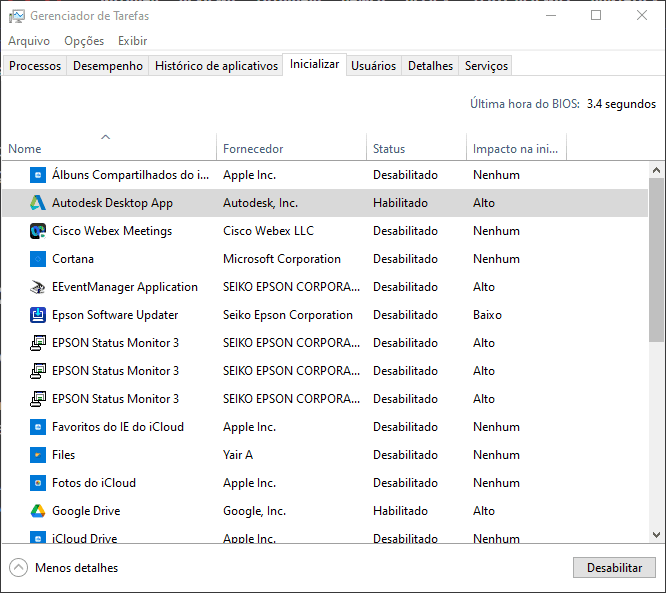Click the Google Drive icon
The image size is (666, 593).
pos(38,511)
